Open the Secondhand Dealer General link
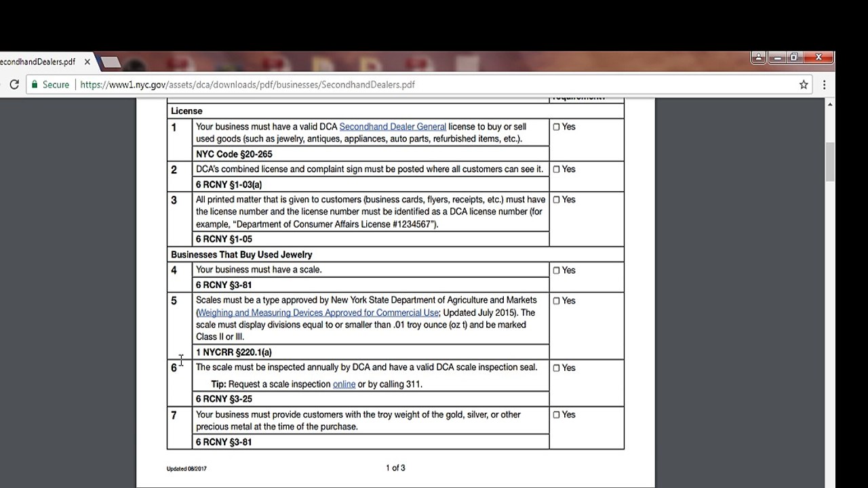This screenshot has height=488, width=868. (393, 127)
